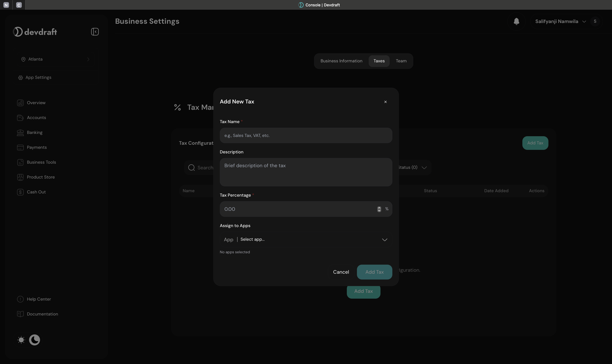Confirm with the Add Tax button
Image resolution: width=612 pixels, height=364 pixels.
374,272
